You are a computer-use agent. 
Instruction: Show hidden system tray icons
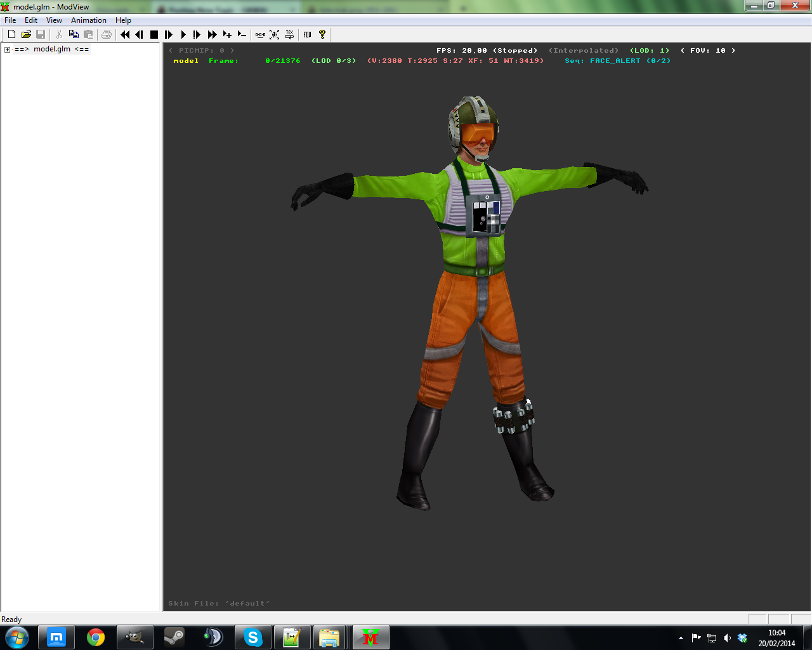tap(681, 638)
